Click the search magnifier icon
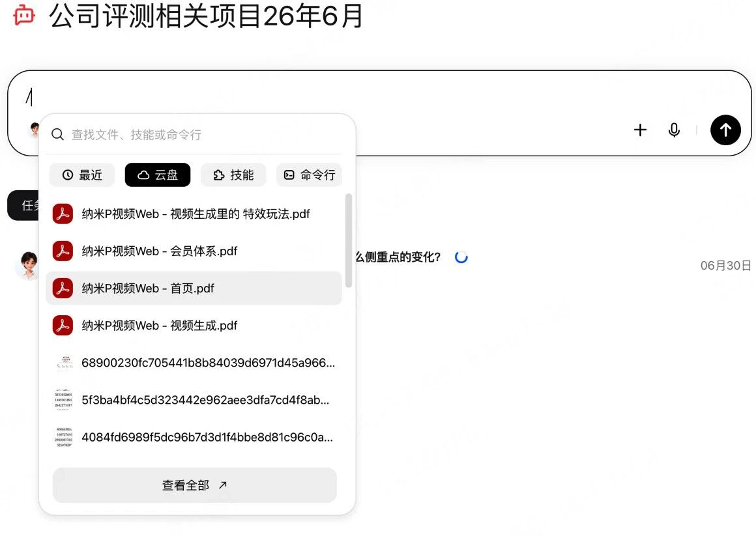This screenshot has width=756, height=536. click(57, 134)
